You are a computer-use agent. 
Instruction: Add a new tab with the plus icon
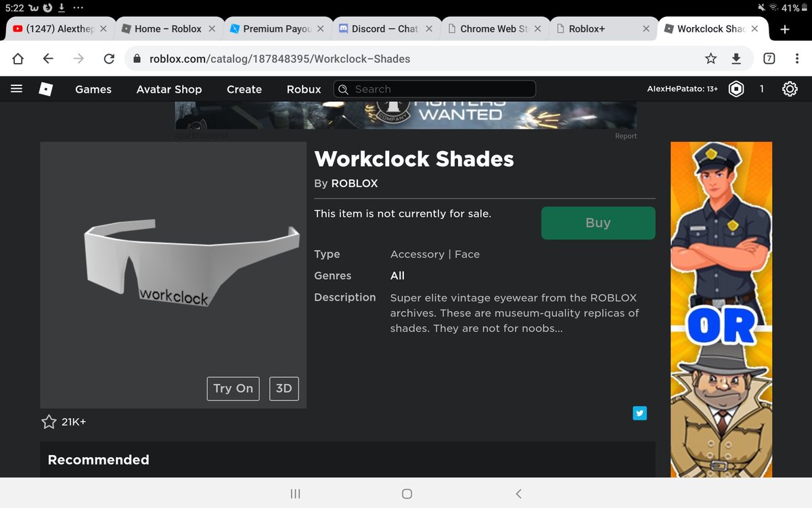click(x=785, y=29)
